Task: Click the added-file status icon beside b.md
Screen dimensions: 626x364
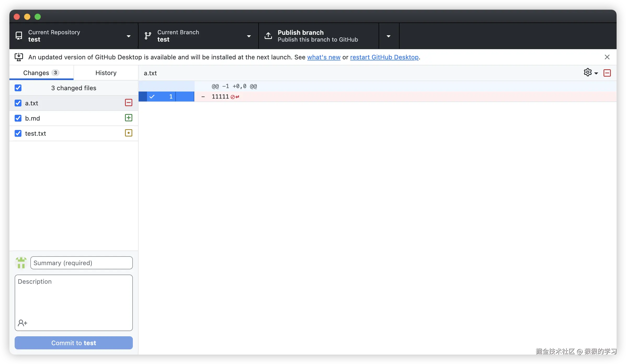Action: pos(128,118)
